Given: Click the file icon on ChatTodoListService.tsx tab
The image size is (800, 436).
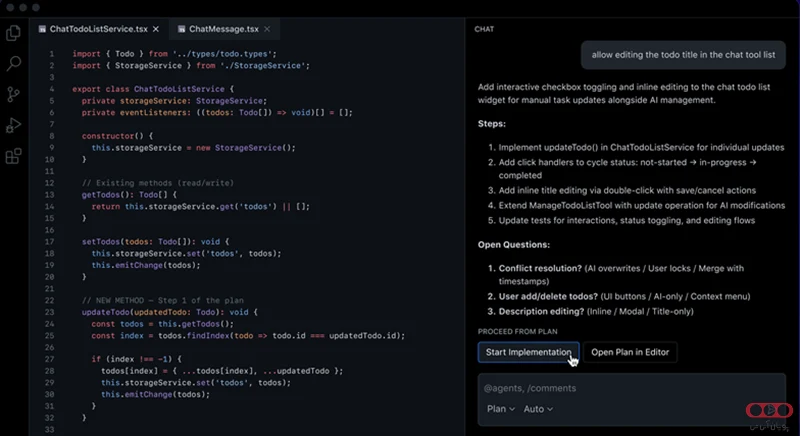Looking at the screenshot, I should pyautogui.click(x=42, y=29).
